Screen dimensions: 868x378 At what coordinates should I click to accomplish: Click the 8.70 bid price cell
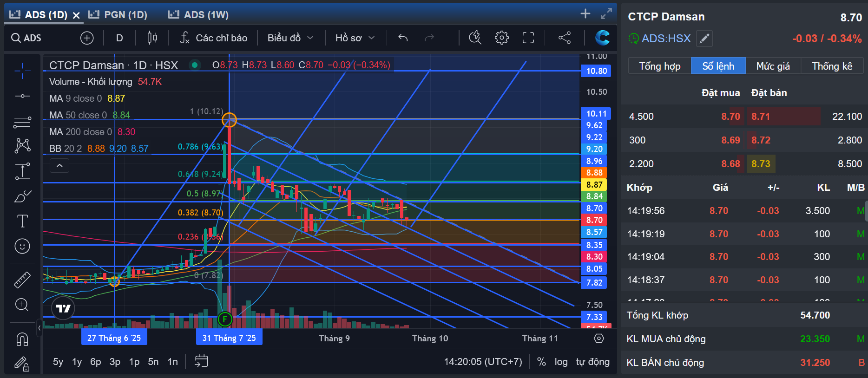pyautogui.click(x=731, y=117)
